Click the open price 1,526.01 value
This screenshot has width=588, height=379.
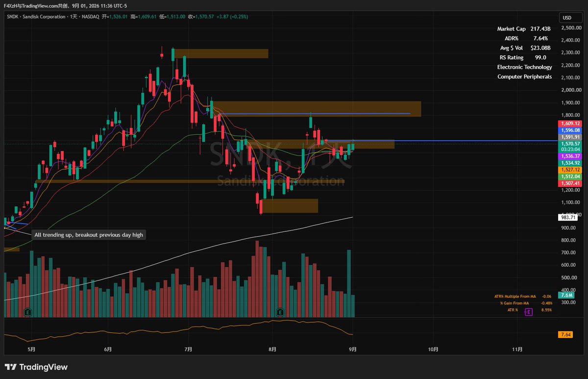(x=119, y=17)
